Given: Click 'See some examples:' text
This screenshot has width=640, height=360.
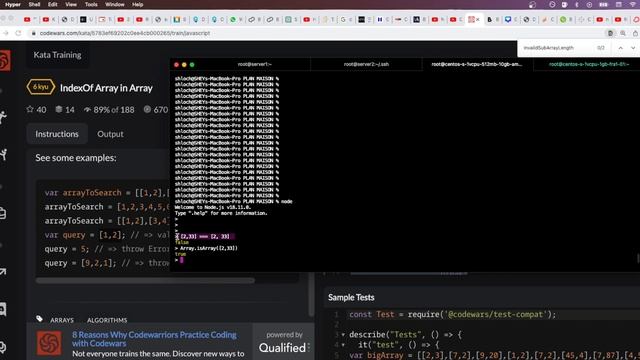Looking at the screenshot, I should click(x=76, y=158).
